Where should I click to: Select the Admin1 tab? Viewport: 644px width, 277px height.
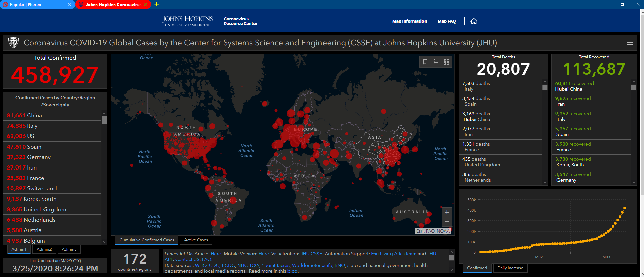19,249
